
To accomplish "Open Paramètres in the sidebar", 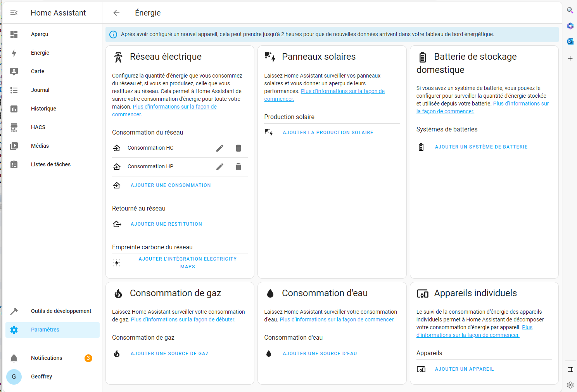I will [52, 330].
